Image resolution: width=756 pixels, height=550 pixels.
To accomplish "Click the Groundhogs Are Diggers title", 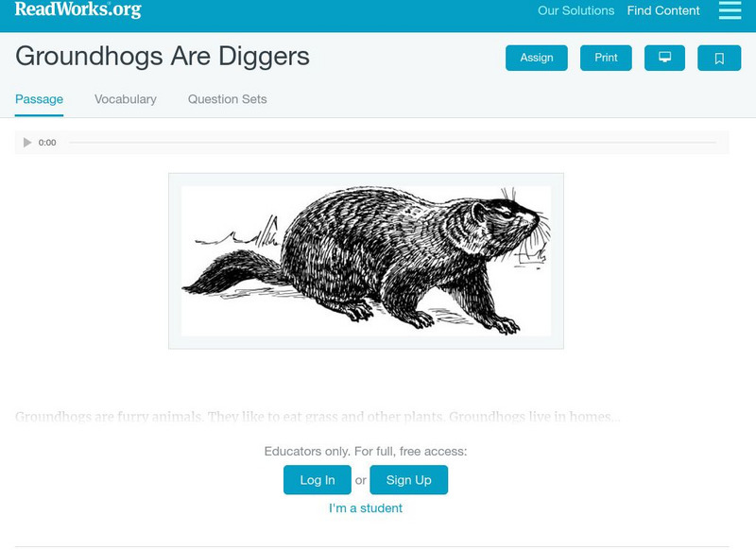I will pos(162,57).
